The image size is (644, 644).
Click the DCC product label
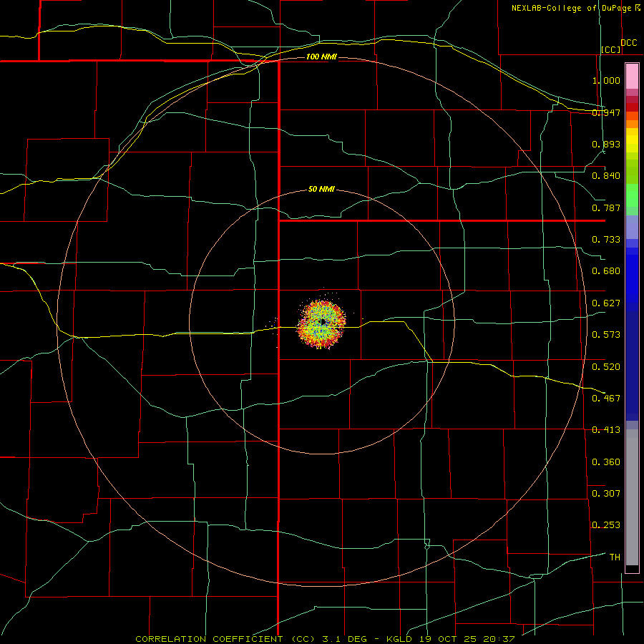(628, 43)
